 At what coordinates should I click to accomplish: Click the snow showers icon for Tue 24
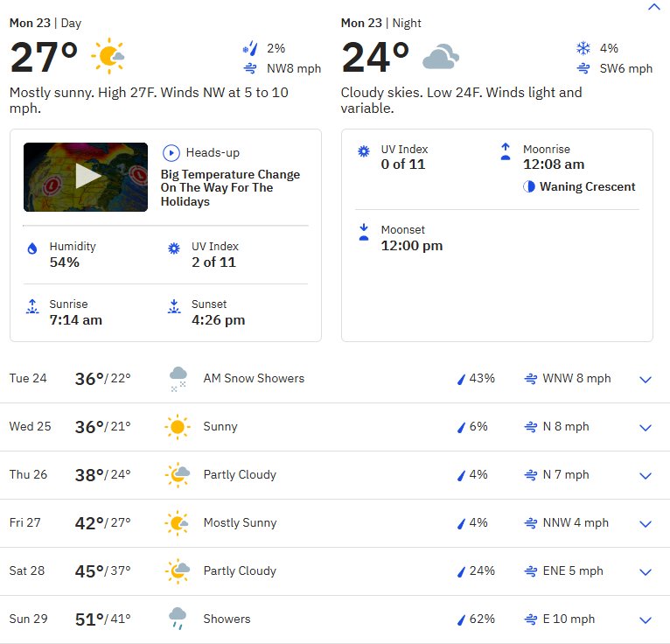click(178, 379)
